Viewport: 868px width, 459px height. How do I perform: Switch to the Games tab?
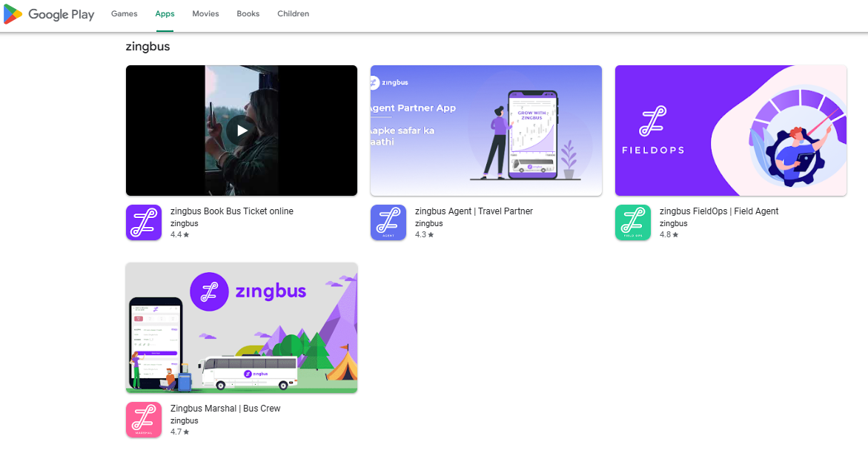point(124,14)
